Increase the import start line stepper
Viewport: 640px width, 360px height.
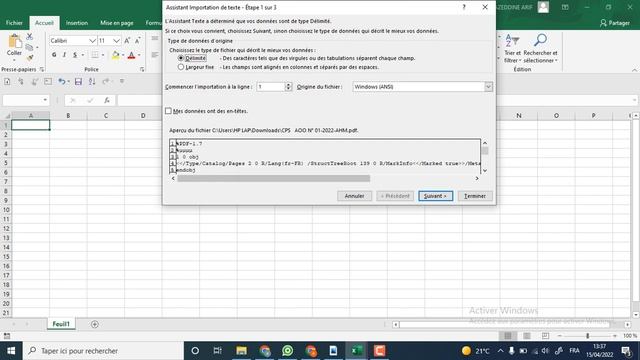(x=289, y=84)
